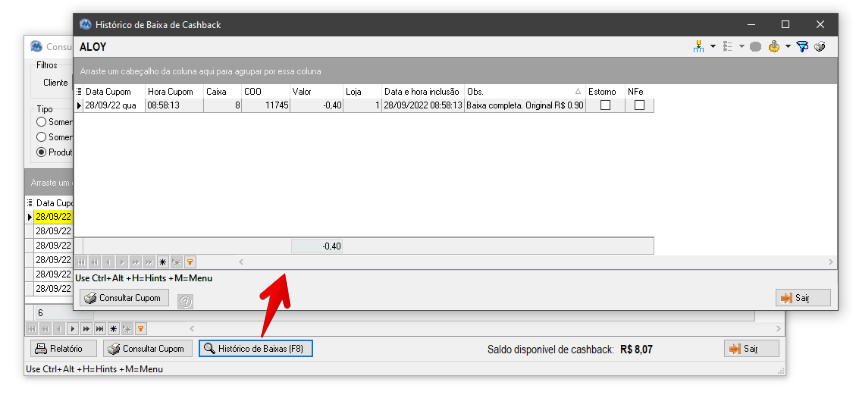Click left arrow of Histórico window horizontal scrollbar
856x395 pixels.
tap(241, 262)
